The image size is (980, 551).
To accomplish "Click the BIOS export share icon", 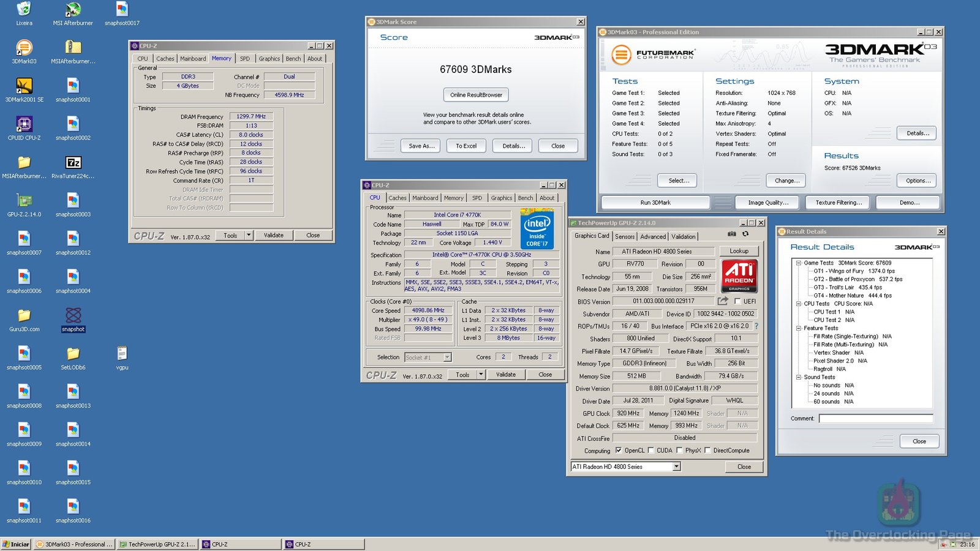I will [723, 301].
